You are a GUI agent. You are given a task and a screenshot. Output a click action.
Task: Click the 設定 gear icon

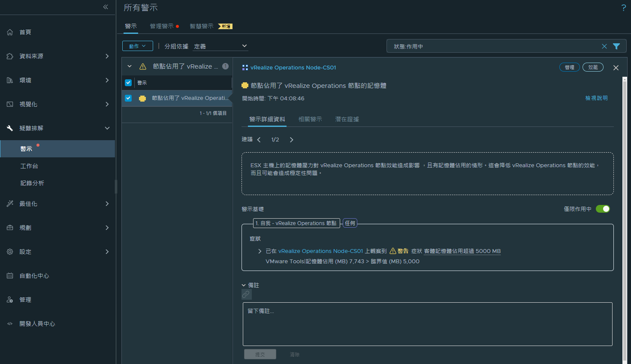(x=10, y=252)
